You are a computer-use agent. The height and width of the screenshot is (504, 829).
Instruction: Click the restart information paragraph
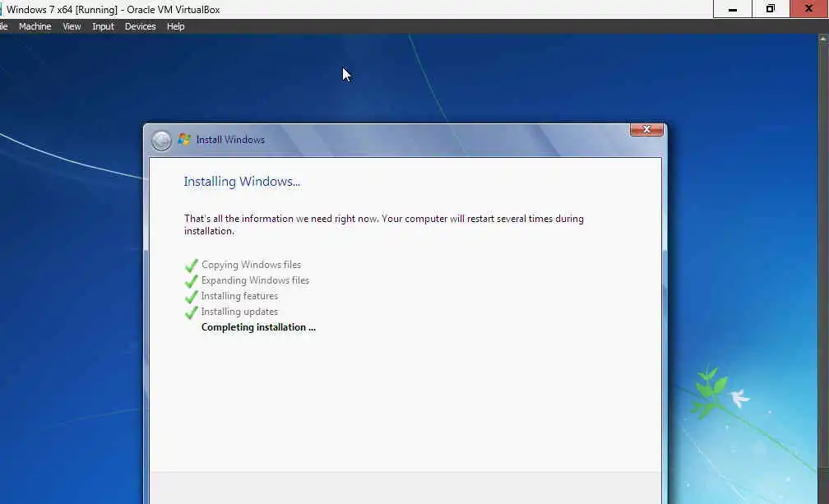click(384, 224)
